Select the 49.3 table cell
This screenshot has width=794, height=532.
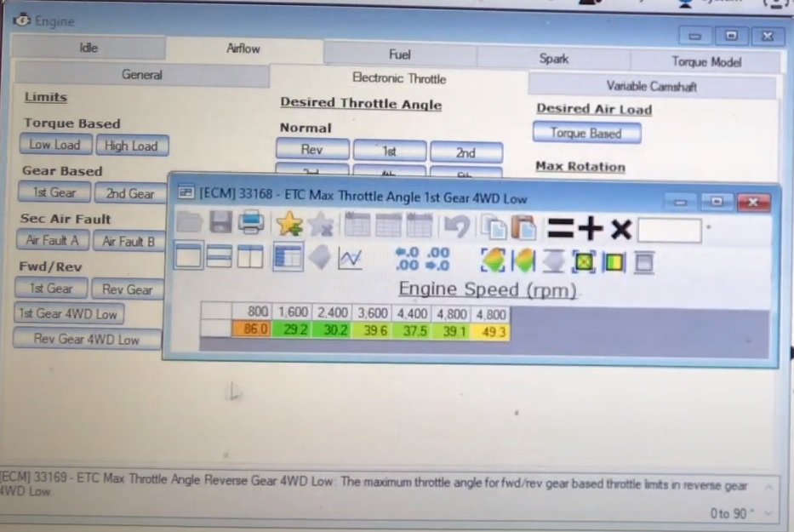pyautogui.click(x=489, y=332)
